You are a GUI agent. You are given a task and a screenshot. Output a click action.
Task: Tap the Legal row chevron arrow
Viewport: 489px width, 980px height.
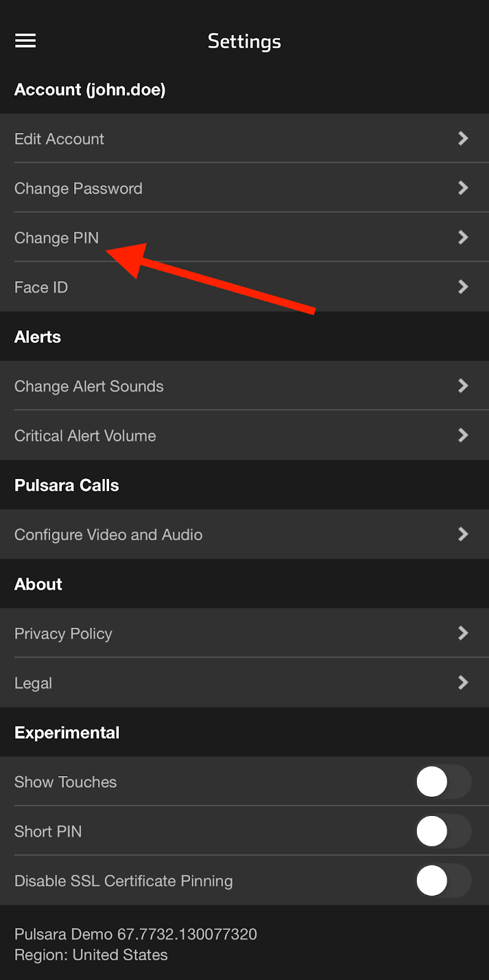click(x=463, y=682)
